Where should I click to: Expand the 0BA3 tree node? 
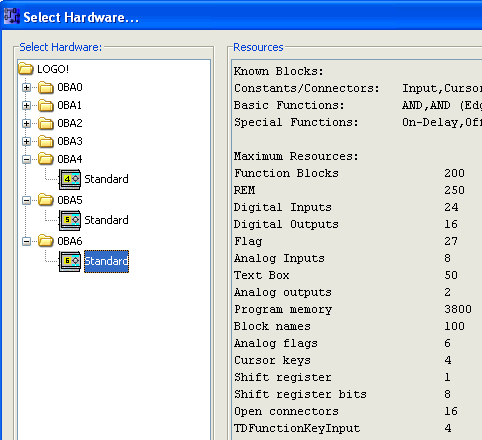point(26,141)
